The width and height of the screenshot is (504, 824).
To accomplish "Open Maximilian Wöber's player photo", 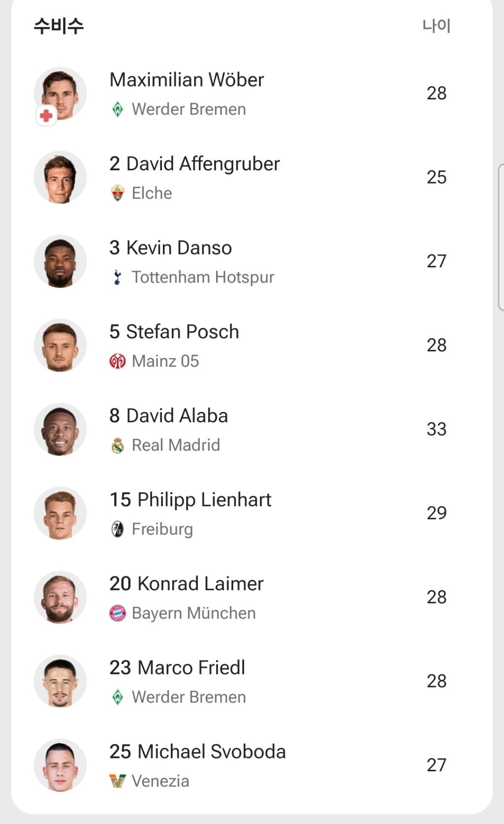I will pyautogui.click(x=61, y=93).
